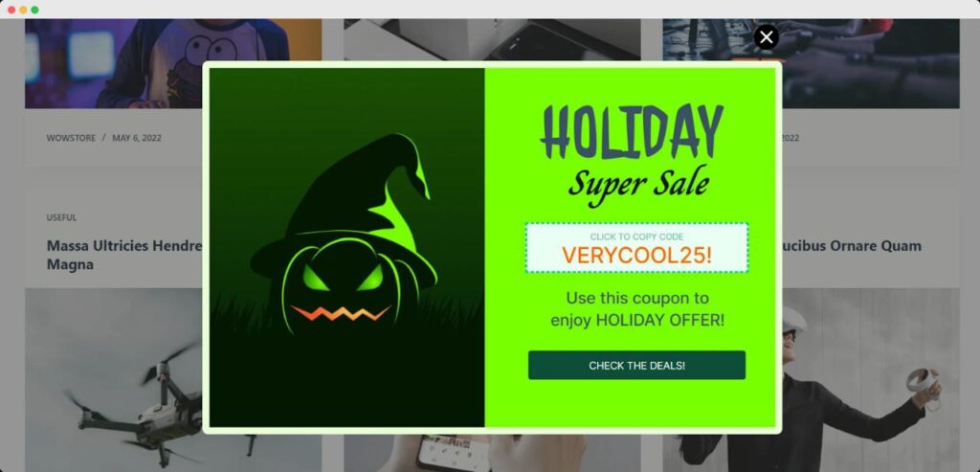Open the USEFUL category link
980x472 pixels.
pyautogui.click(x=61, y=217)
